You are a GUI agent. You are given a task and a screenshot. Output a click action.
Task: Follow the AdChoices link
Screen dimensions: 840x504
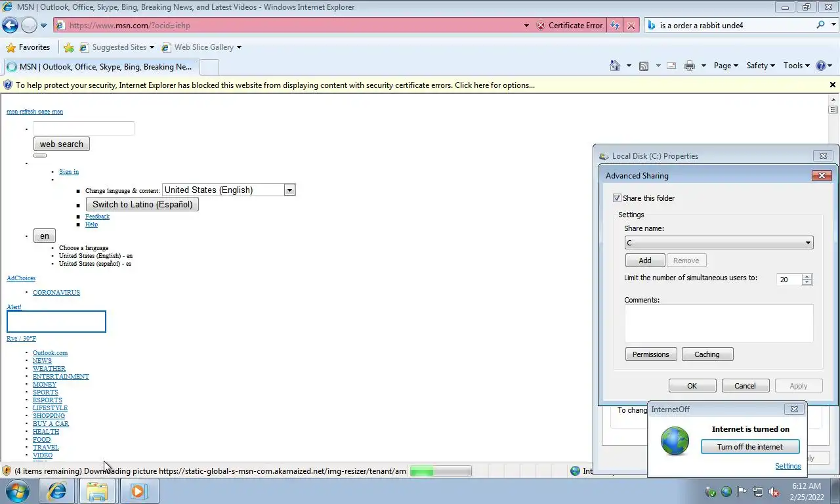[21, 278]
